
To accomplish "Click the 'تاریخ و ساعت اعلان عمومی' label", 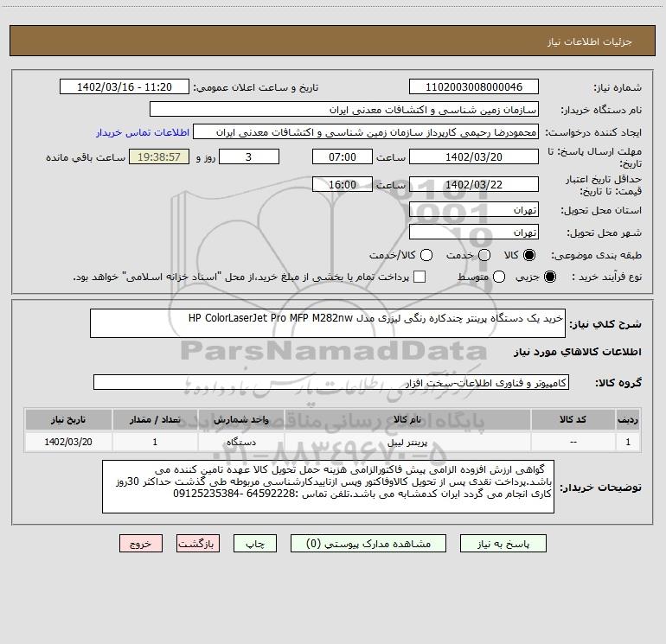I will (256, 87).
